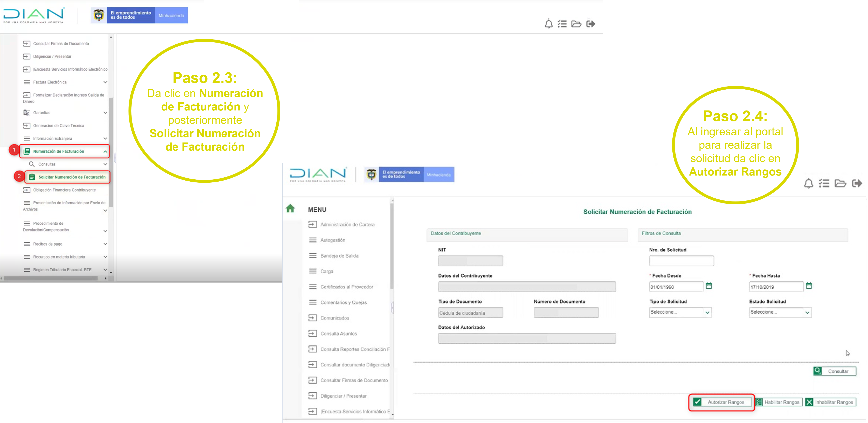
Task: Click Consulta Asuntos arrow icon
Action: click(313, 333)
